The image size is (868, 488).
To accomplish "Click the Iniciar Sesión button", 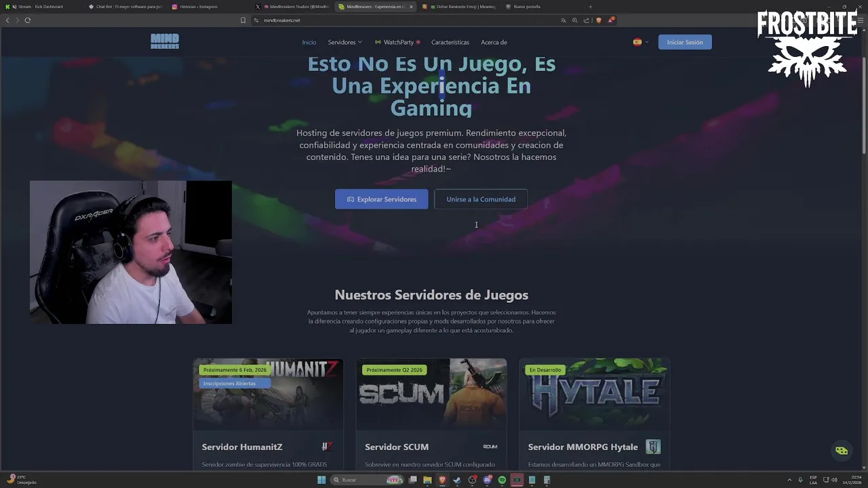I will [x=684, y=42].
